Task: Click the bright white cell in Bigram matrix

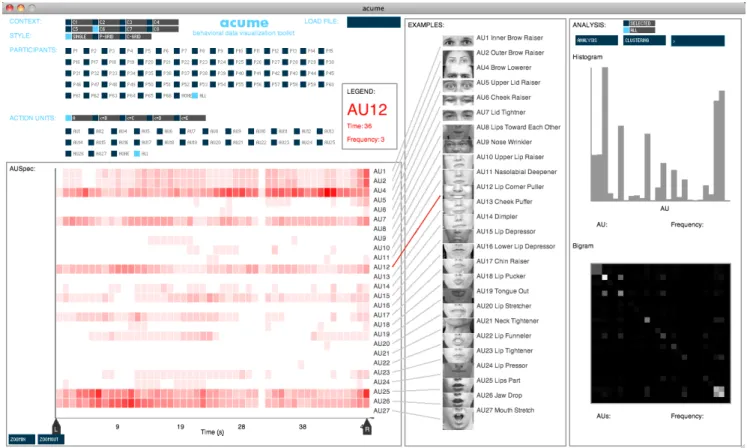Action: (605, 277)
